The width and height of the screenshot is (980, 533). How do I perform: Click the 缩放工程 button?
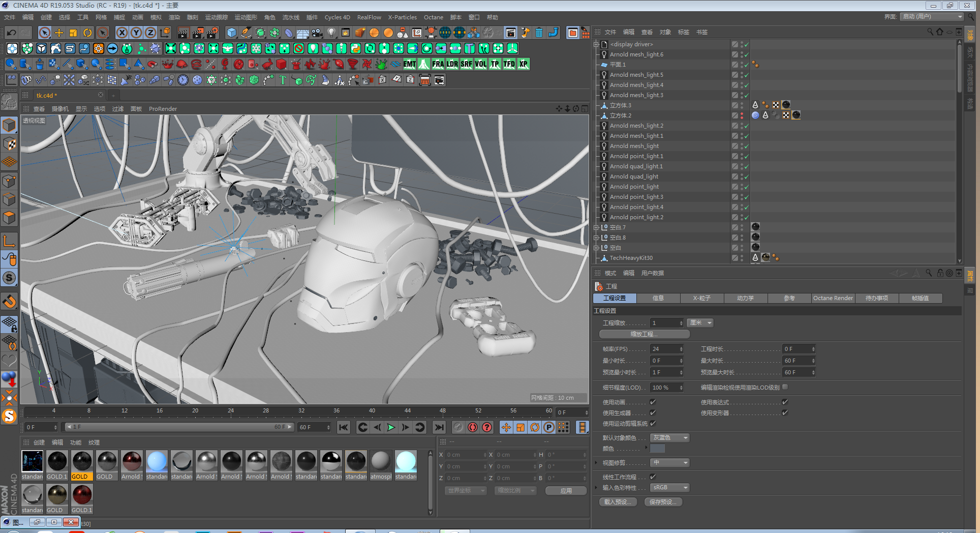click(645, 334)
